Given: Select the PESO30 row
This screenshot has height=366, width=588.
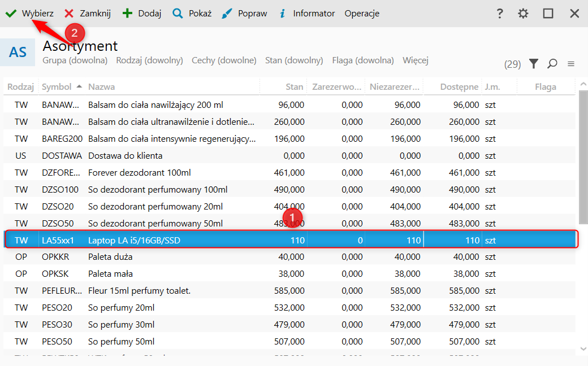Looking at the screenshot, I should coord(289,324).
